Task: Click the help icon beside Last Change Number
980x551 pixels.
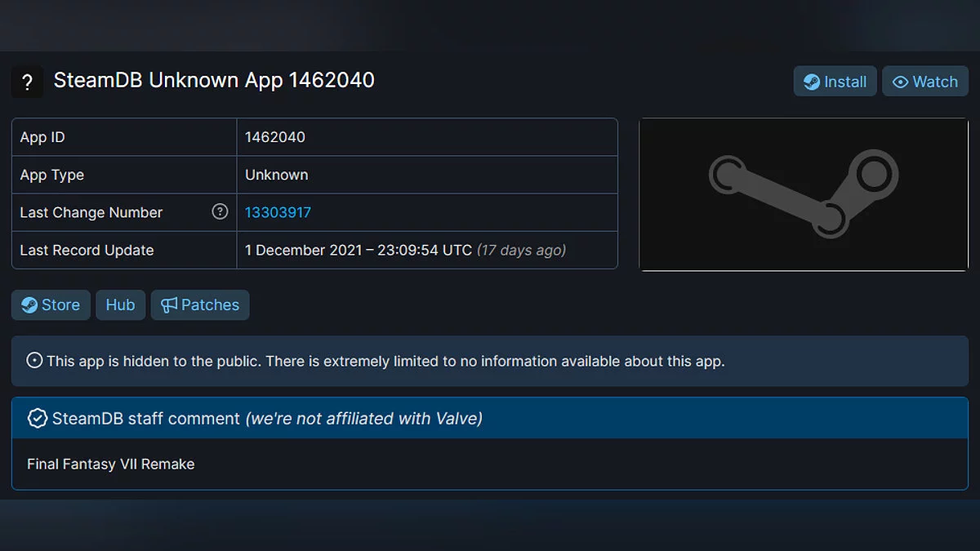Action: coord(220,211)
